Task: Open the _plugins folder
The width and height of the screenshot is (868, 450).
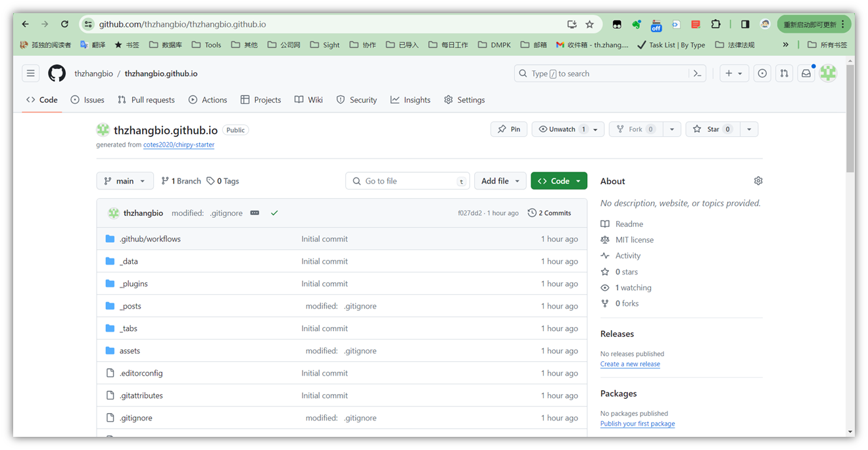Action: (133, 284)
